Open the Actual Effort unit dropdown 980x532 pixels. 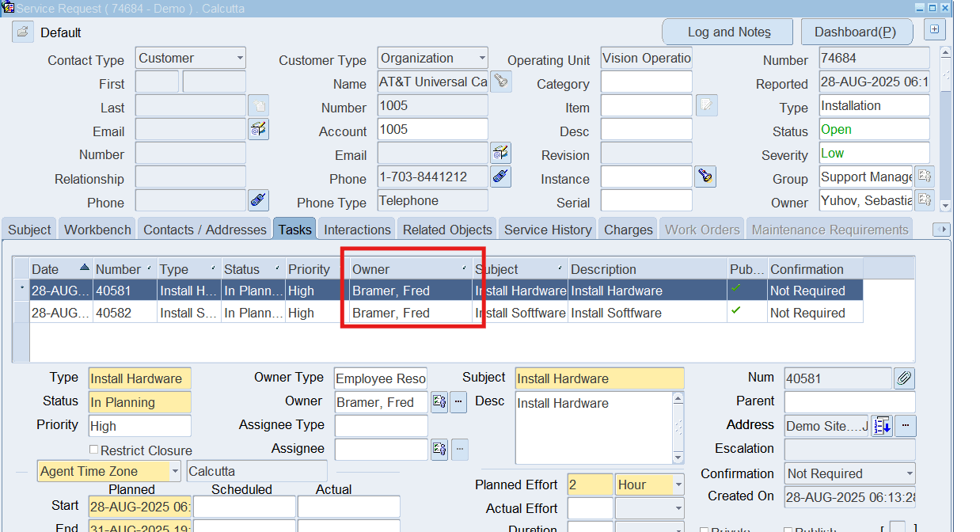pyautogui.click(x=678, y=508)
